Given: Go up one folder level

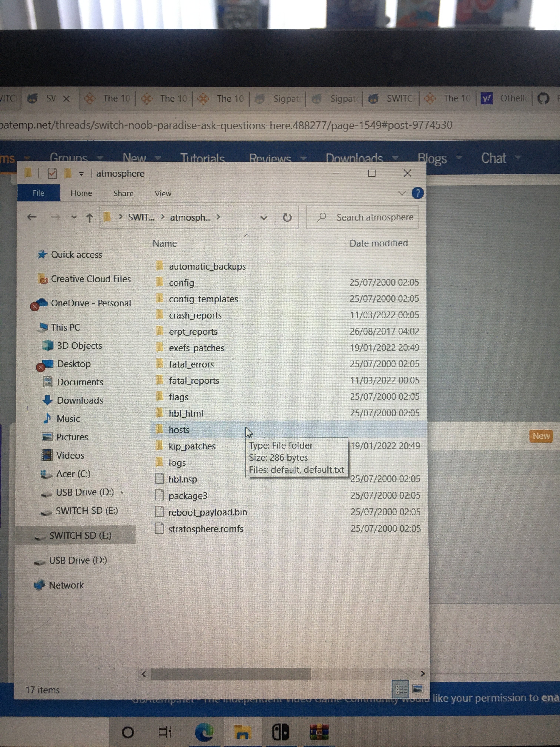Looking at the screenshot, I should [89, 218].
